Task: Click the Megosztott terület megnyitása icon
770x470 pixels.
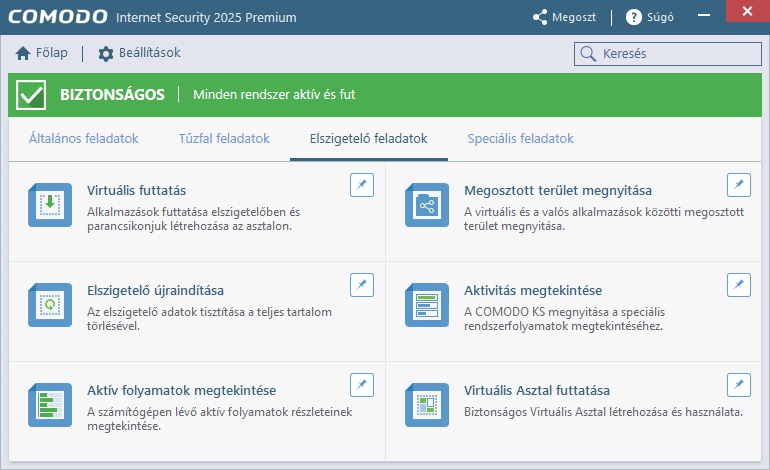Action: (x=427, y=205)
